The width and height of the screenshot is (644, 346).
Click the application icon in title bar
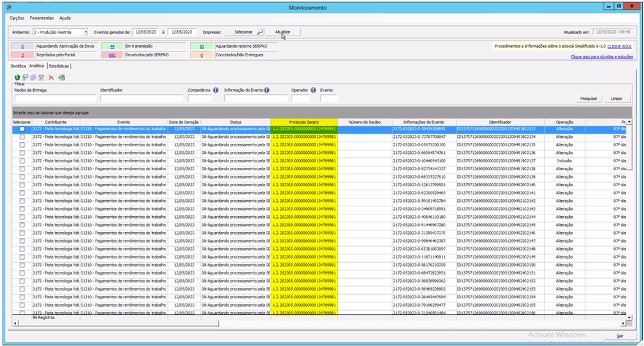(9, 7)
